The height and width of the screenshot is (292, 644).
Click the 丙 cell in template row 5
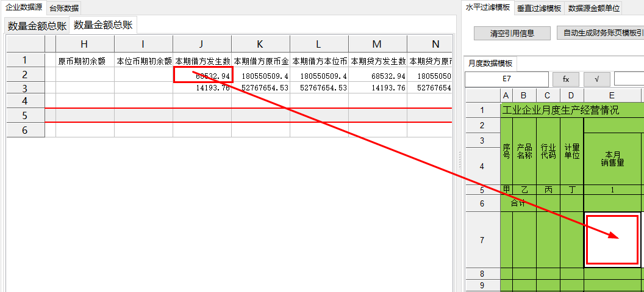(x=548, y=189)
